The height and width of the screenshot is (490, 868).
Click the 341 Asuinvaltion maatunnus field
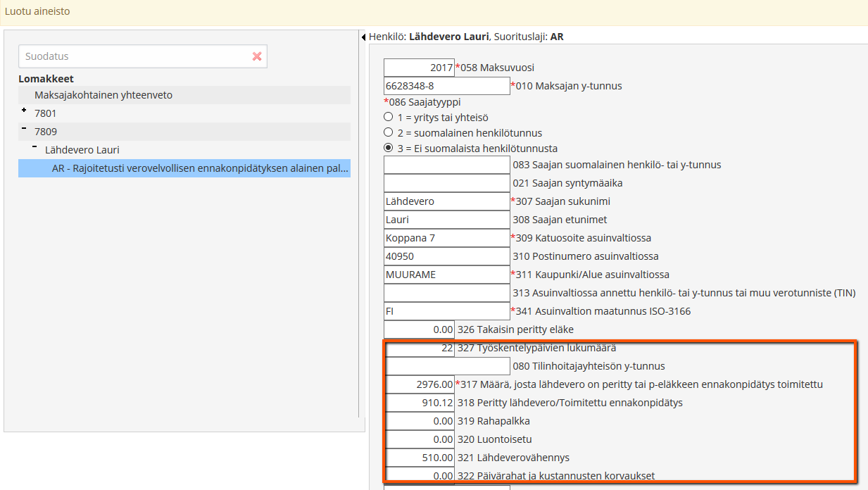pyautogui.click(x=446, y=311)
